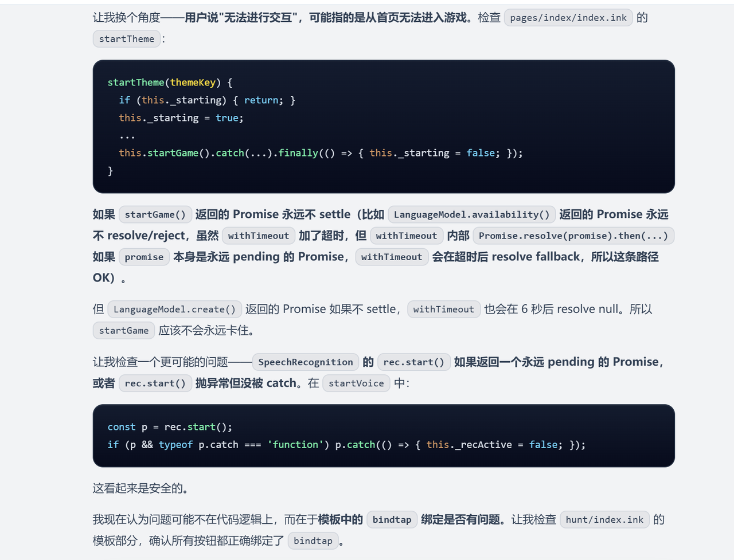Click the rec.start() chip before '如果返回一个永远'
This screenshot has width=734, height=560.
tap(414, 362)
